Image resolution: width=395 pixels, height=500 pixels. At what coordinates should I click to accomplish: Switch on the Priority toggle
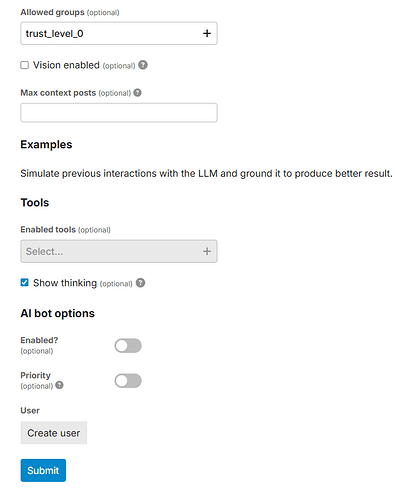click(128, 381)
